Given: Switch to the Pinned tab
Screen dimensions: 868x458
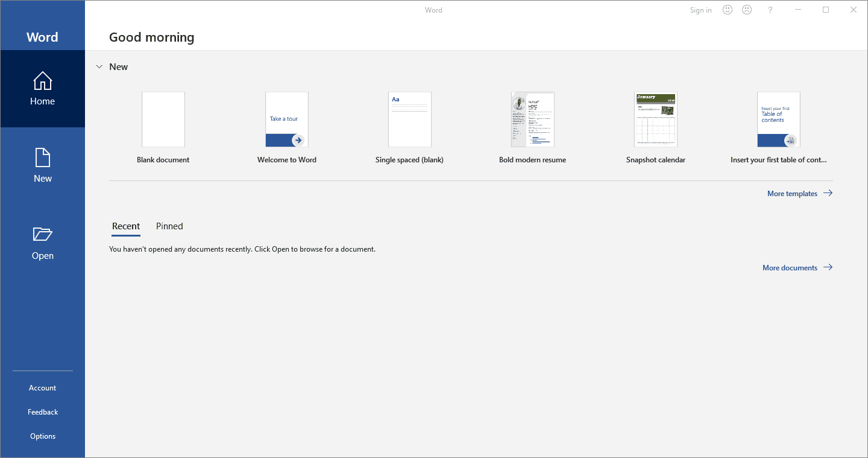Looking at the screenshot, I should click(x=169, y=226).
